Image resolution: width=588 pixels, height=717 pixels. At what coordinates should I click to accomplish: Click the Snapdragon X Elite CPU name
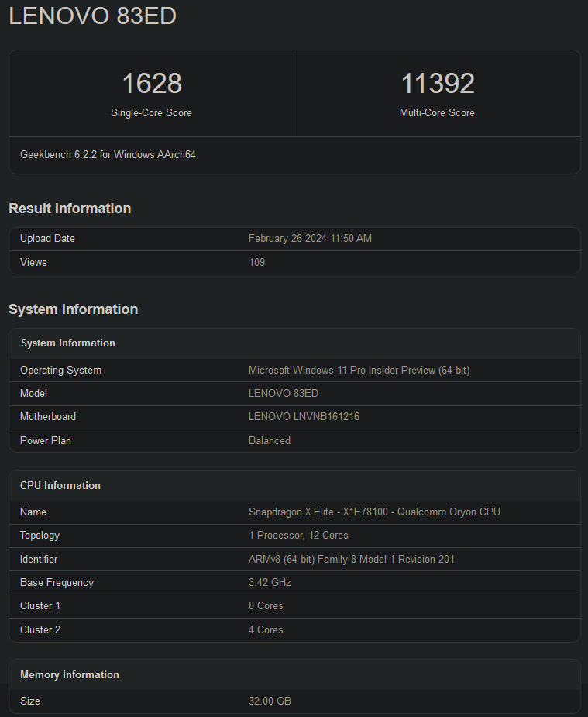[374, 512]
